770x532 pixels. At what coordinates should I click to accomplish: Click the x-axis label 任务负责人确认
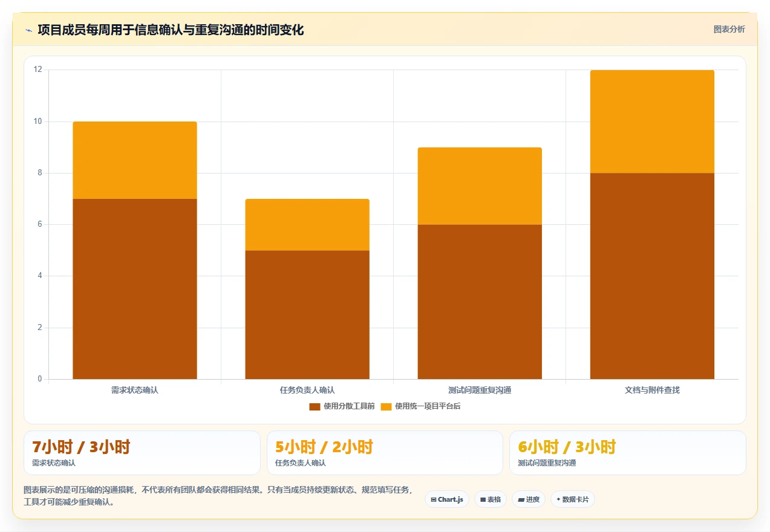point(307,391)
